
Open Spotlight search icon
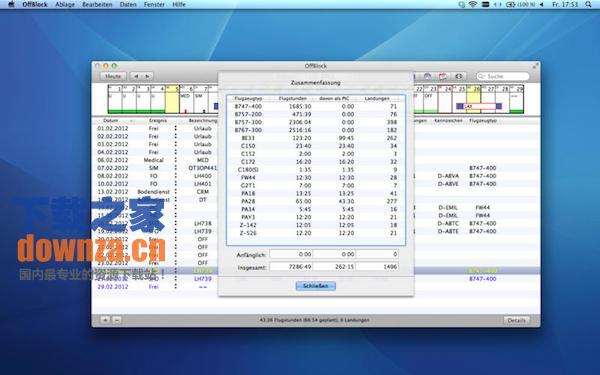(588, 5)
